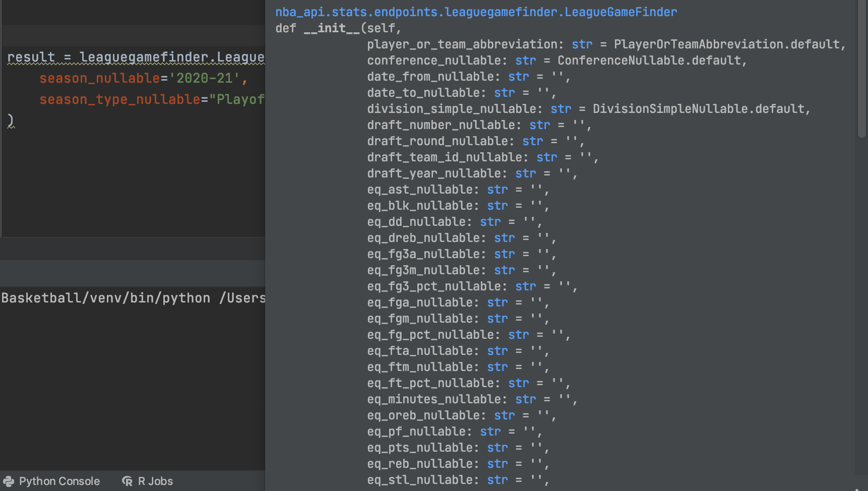This screenshot has width=868, height=491.
Task: Click the '2020-21' string value in editor
Action: (204, 79)
